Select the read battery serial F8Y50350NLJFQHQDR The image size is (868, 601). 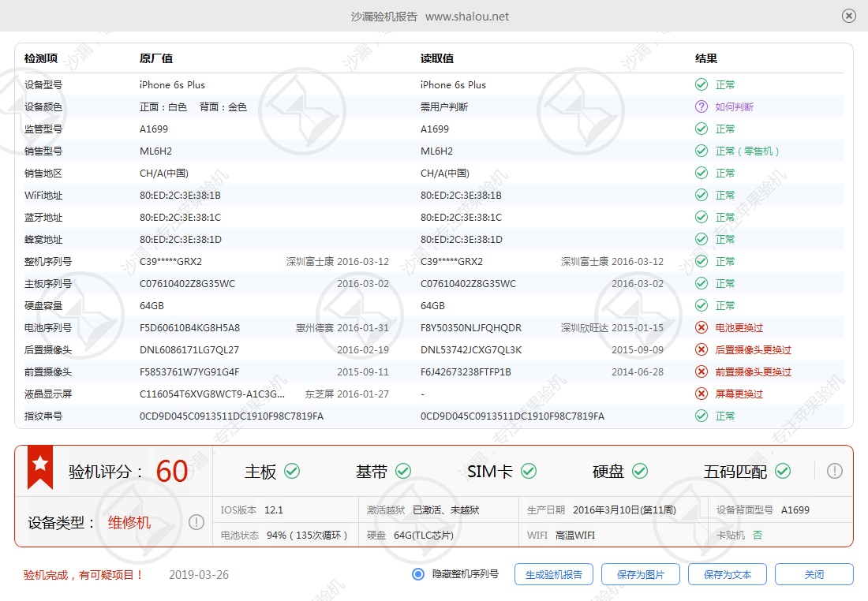[470, 327]
